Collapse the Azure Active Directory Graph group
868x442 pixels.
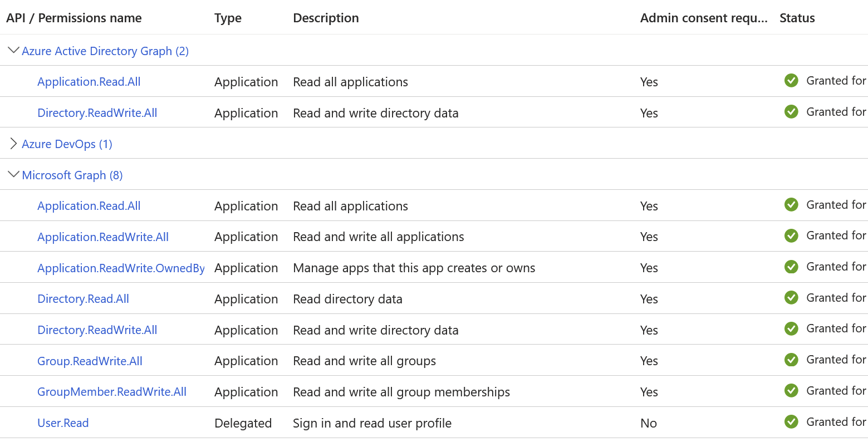pos(14,51)
